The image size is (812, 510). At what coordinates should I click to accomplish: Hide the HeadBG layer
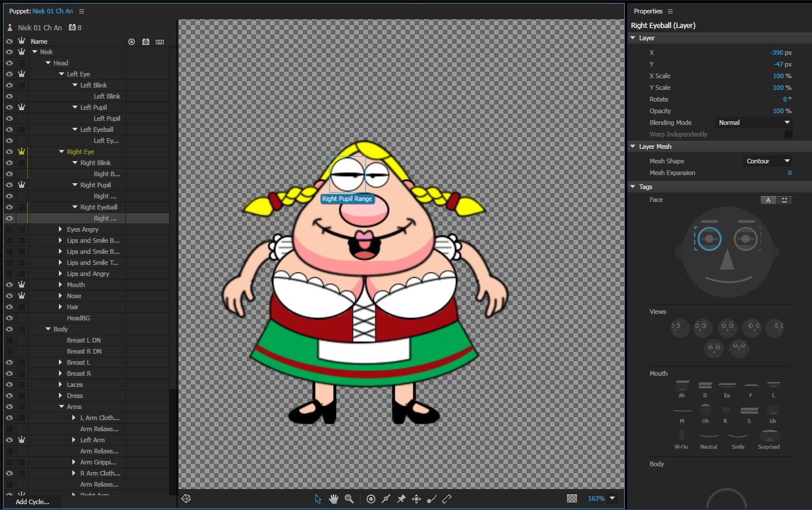click(x=9, y=318)
